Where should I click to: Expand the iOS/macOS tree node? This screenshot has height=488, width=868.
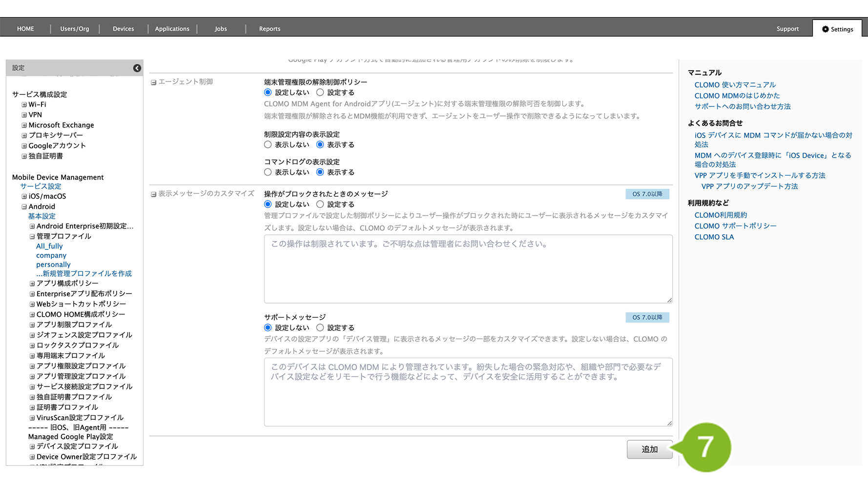(x=24, y=196)
